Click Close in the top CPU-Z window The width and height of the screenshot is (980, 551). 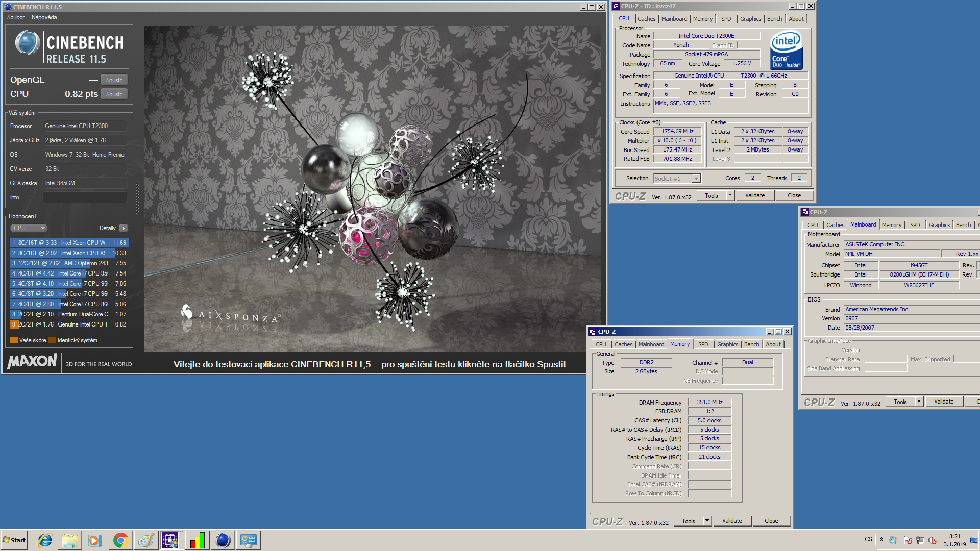click(x=794, y=195)
